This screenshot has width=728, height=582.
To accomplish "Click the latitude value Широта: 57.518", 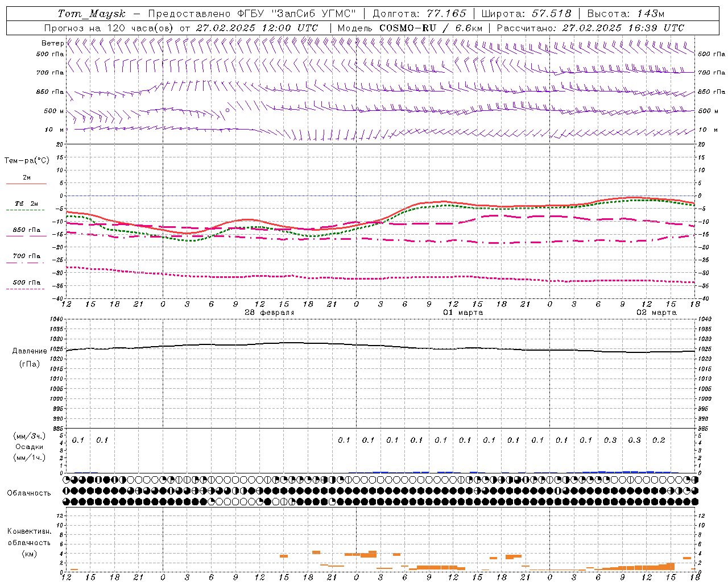I will 526,14.
